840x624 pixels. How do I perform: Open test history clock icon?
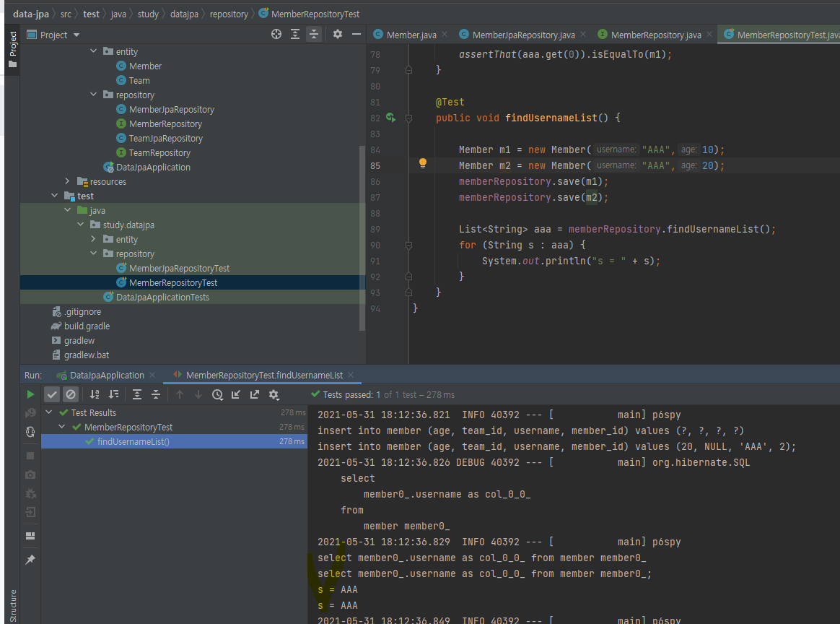[217, 394]
